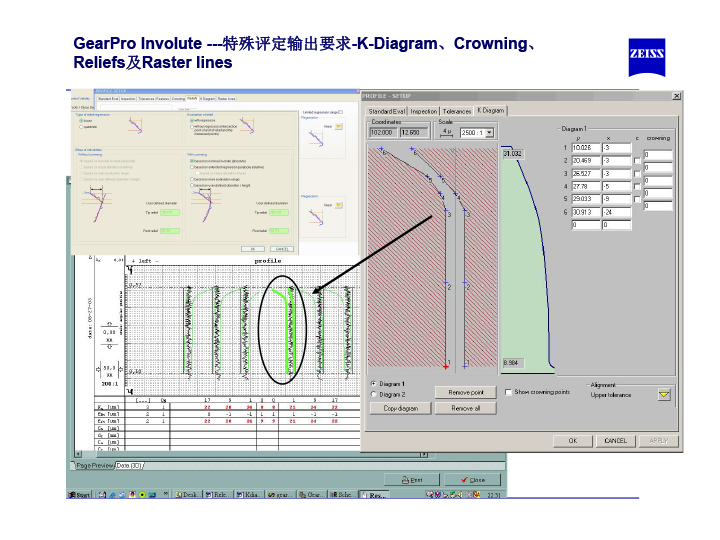Click the Print button with printer icon
720x540 pixels.
(x=413, y=480)
